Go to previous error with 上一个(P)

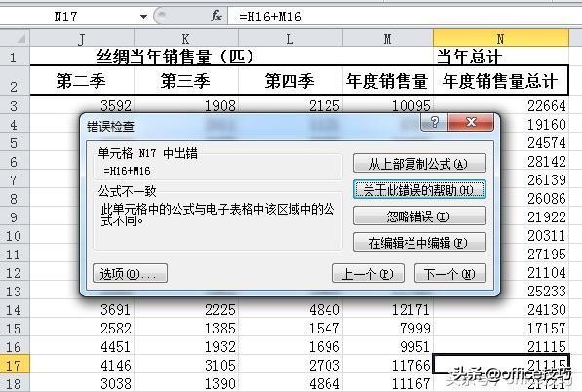369,274
